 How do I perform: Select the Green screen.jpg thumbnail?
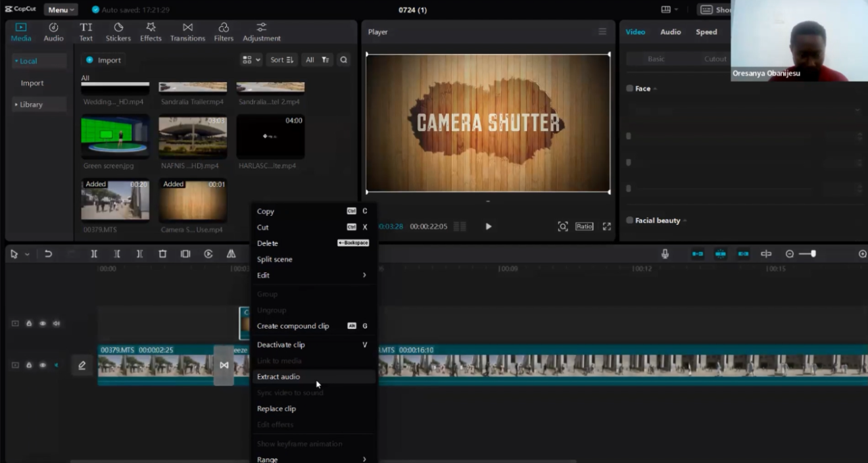(115, 136)
